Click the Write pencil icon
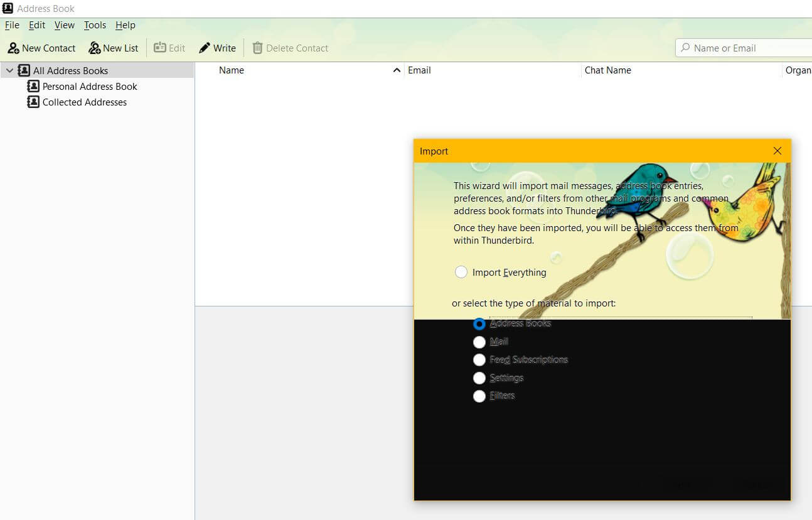 [205, 48]
